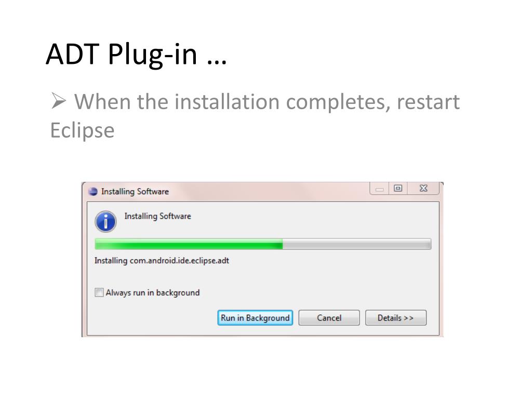This screenshot has width=532, height=399.
Task: Click the word 'Eclipse' in slide body
Action: pos(83,130)
